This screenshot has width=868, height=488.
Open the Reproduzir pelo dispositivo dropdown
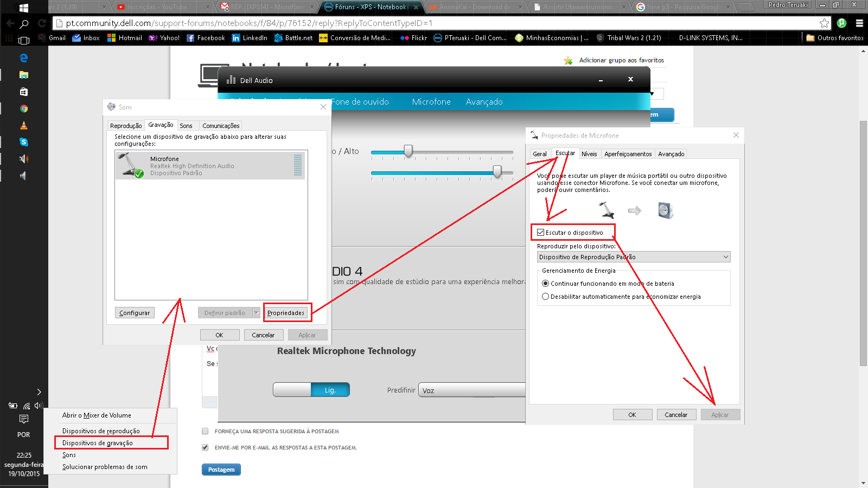point(634,257)
